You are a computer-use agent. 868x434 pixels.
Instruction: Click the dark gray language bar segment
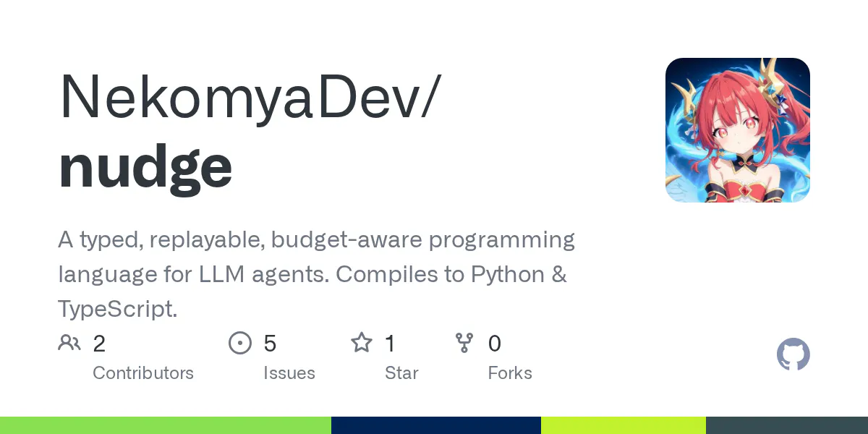tap(787, 425)
